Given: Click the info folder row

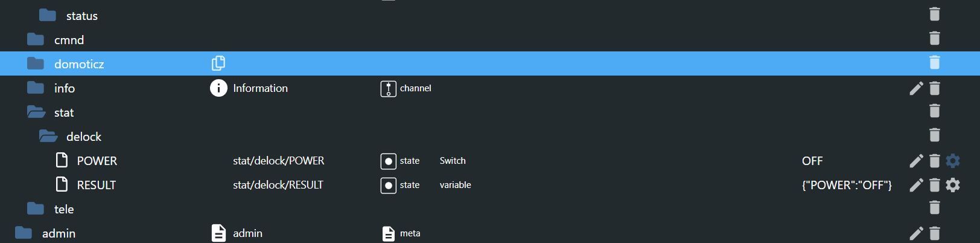Looking at the screenshot, I should [x=65, y=88].
